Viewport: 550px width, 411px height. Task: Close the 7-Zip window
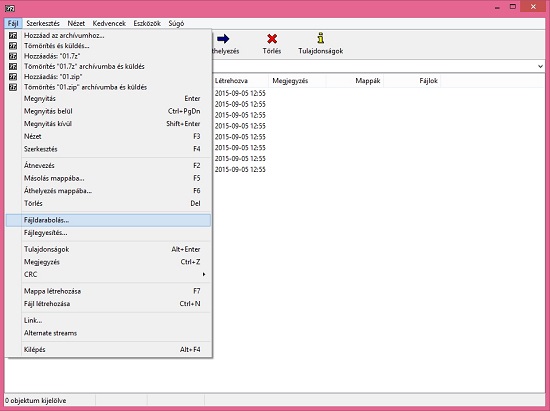(533, 7)
